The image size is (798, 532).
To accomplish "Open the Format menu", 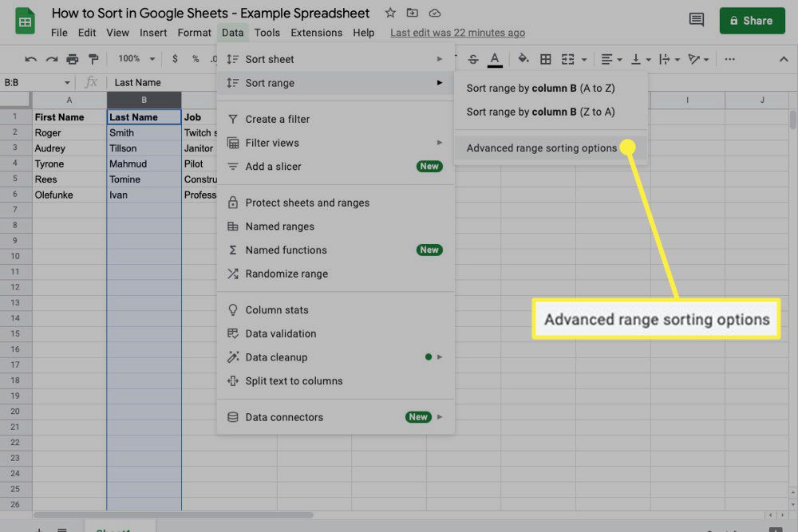I will pyautogui.click(x=194, y=33).
